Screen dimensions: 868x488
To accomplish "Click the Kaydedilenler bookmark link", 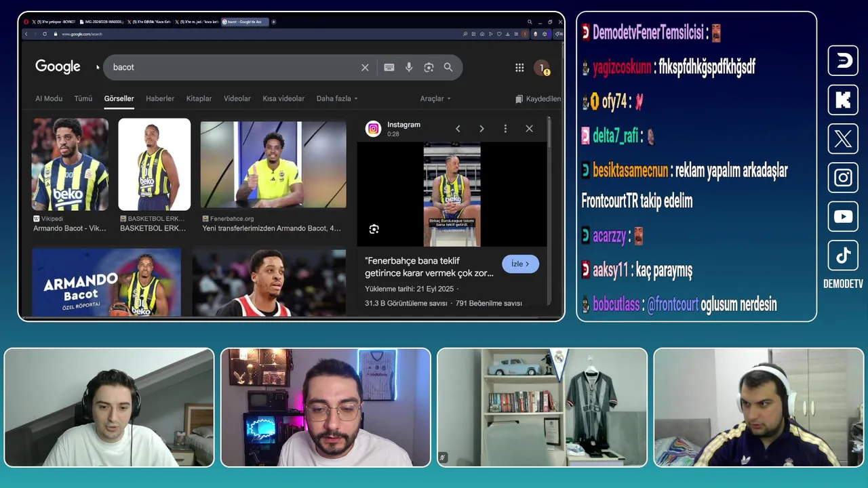I will click(x=538, y=99).
